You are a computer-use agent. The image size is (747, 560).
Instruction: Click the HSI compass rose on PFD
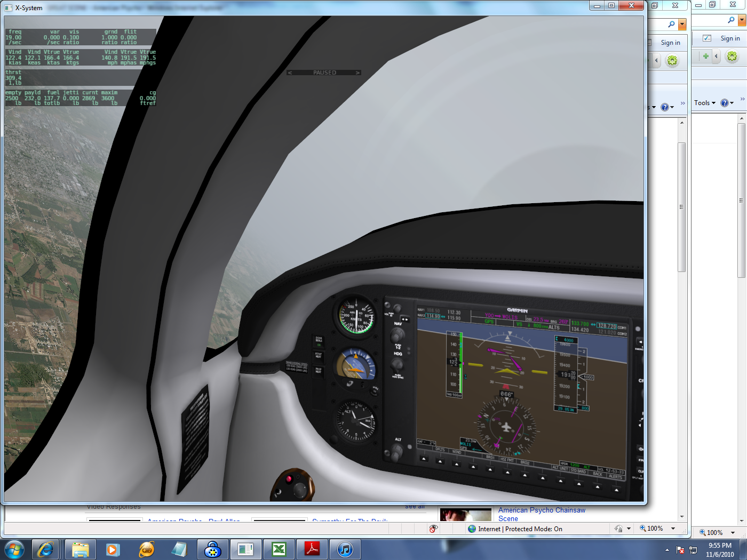click(506, 427)
